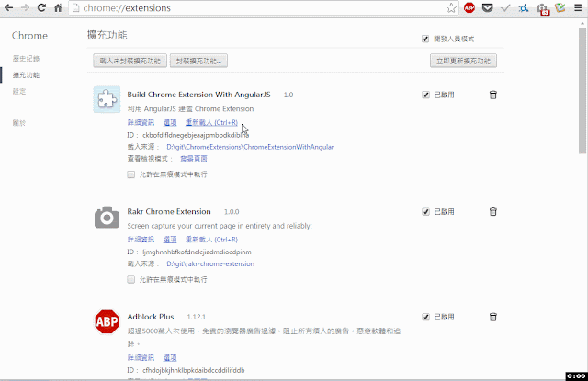This screenshot has width=588, height=381.
Task: Click 'Screen capture your current page' description
Action: click(x=220, y=226)
